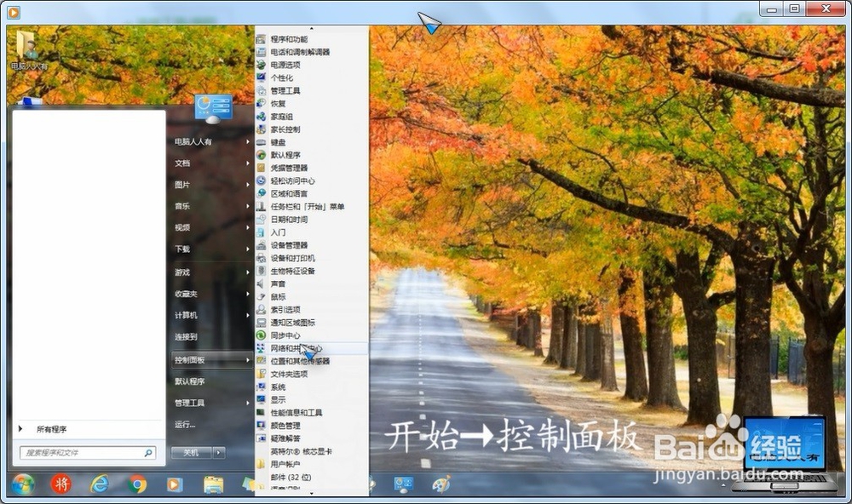Open 设备管理器 device manager icon
The image size is (852, 504).
[262, 245]
